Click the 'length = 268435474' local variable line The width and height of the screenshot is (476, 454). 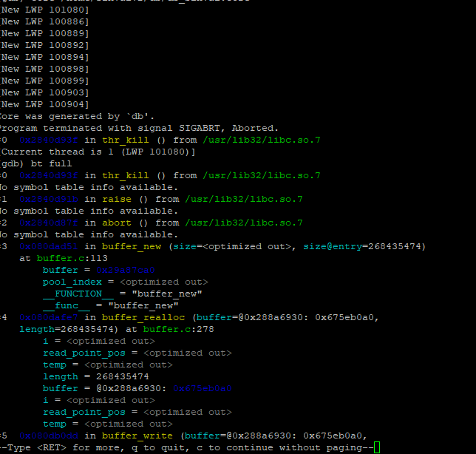point(96,377)
